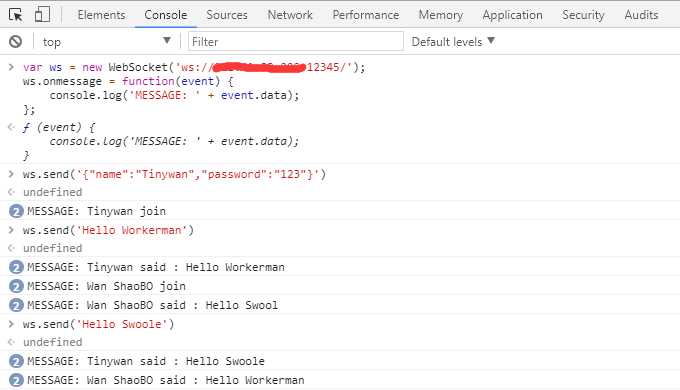Open the Sources tab

point(227,15)
